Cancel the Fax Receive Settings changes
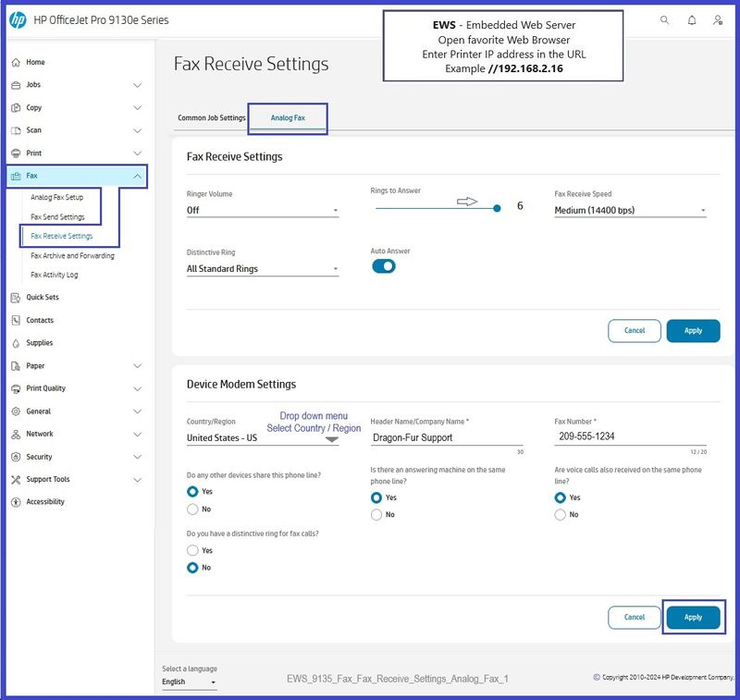The height and width of the screenshot is (700, 740). pyautogui.click(x=635, y=331)
